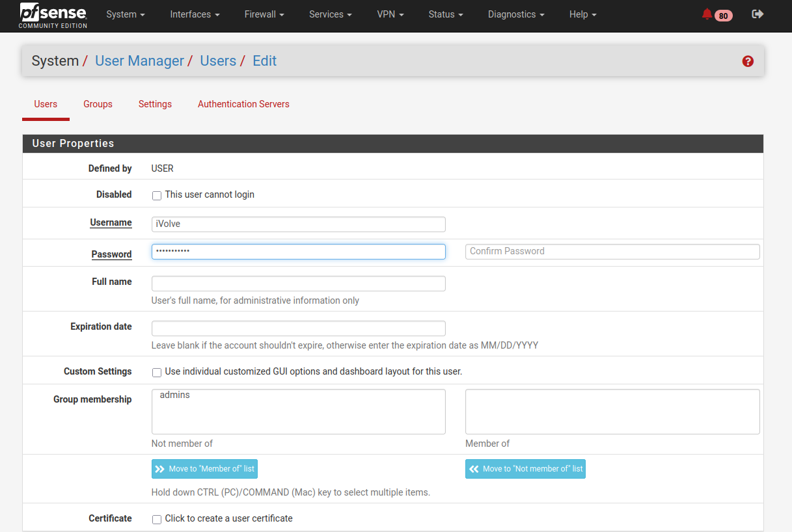Check 'Click to create a user certificate'
Viewport: 792px width, 532px height.
(157, 519)
